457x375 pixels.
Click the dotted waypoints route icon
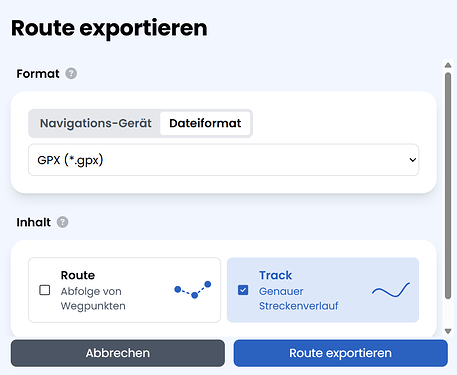[x=193, y=290]
